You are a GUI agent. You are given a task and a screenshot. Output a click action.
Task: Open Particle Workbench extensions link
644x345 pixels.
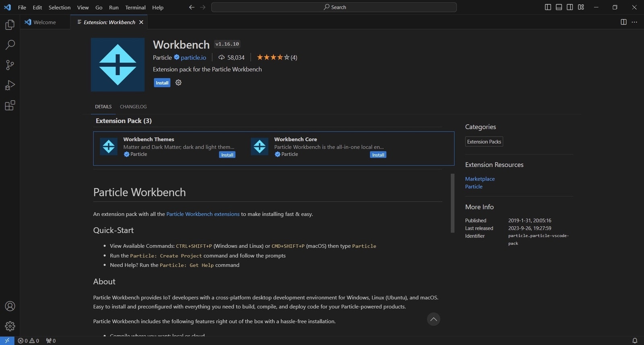pos(203,214)
